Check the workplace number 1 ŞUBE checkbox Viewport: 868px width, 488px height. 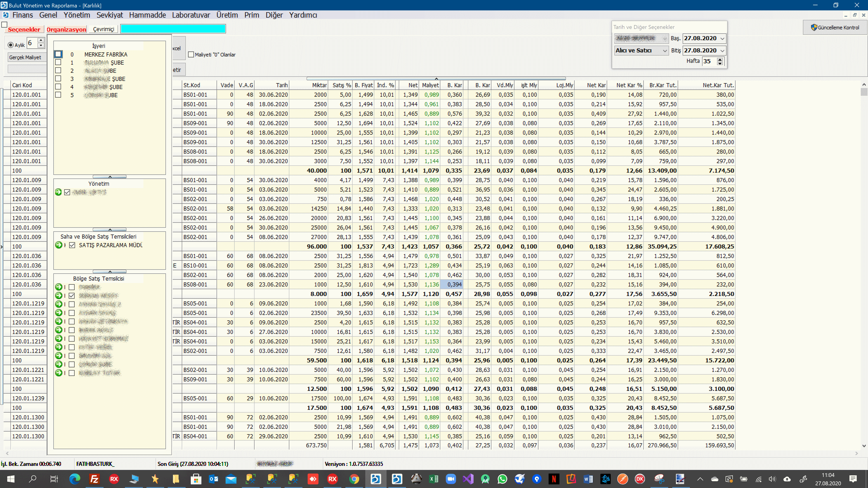pyautogui.click(x=58, y=62)
